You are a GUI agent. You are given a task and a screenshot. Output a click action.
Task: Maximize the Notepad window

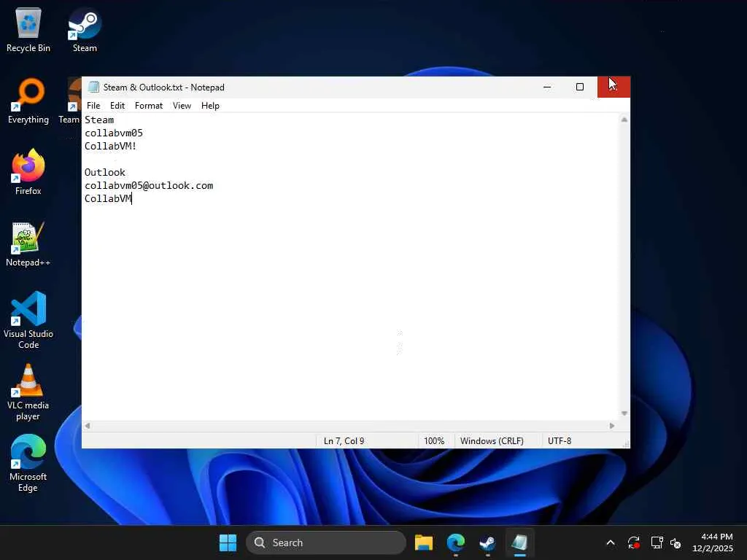coord(580,87)
